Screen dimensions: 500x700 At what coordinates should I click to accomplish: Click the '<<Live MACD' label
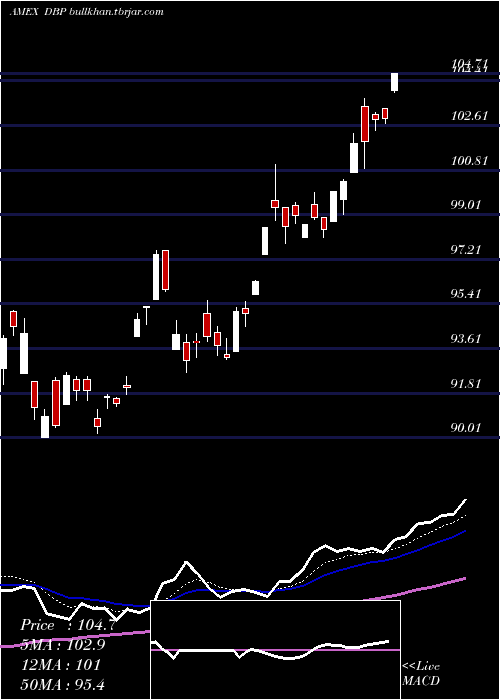pyautogui.click(x=421, y=673)
